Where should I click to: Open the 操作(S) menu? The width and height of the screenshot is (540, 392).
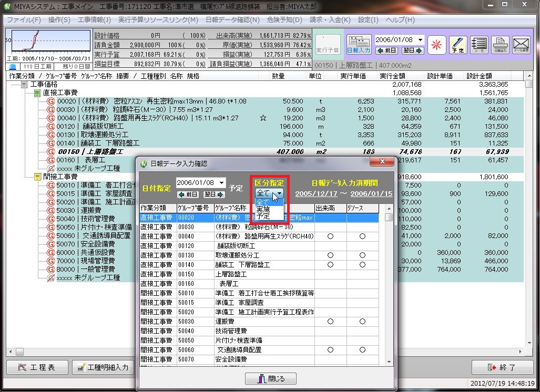[59, 20]
